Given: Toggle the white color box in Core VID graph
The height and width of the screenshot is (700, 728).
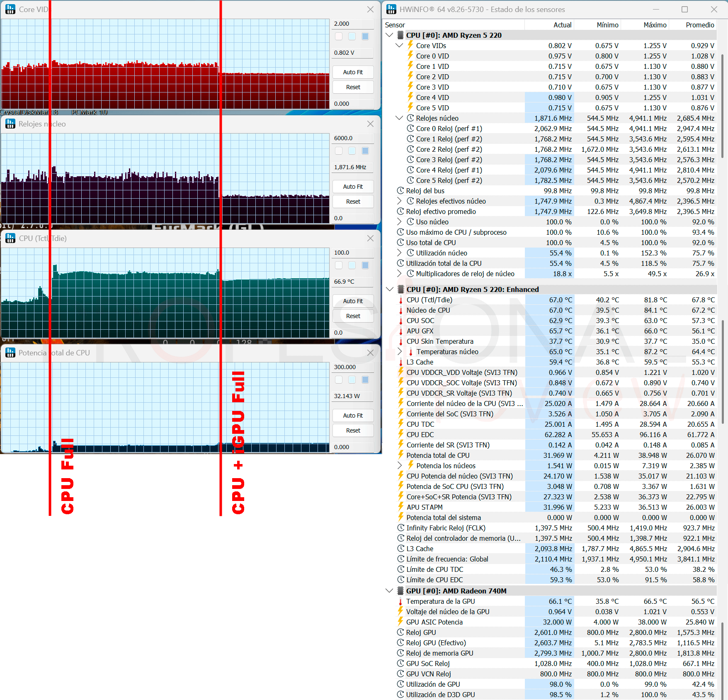Looking at the screenshot, I should click(339, 36).
